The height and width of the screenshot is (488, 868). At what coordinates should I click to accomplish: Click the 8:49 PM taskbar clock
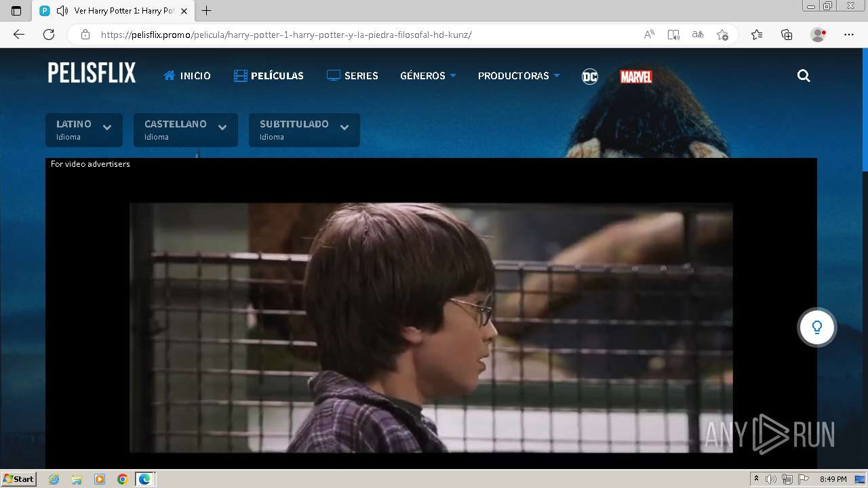pyautogui.click(x=833, y=479)
